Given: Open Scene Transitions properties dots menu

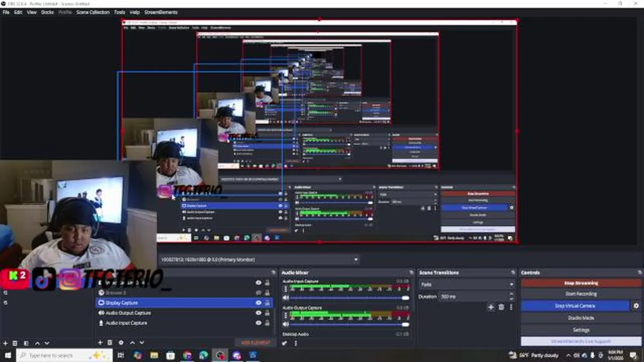Looking at the screenshot, I should click(x=511, y=307).
